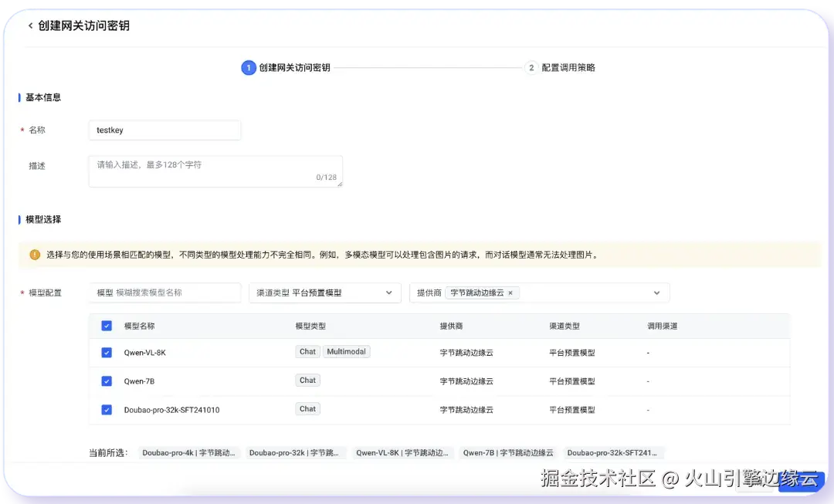834x504 pixels.
Task: Toggle the Doubao-pro-32k-SFT241010 checkbox
Action: pos(106,410)
